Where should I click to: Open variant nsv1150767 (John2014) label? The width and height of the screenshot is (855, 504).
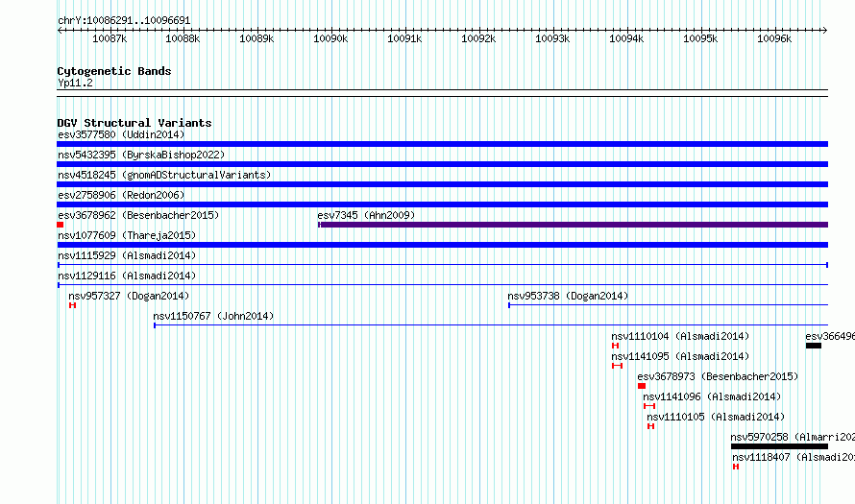213,316
